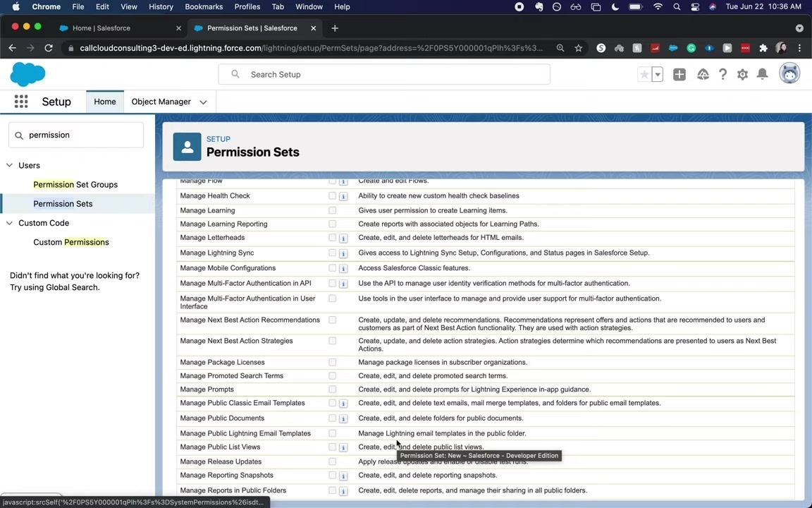
Task: Check Manage Next Best Action Strategies
Action: pos(333,341)
